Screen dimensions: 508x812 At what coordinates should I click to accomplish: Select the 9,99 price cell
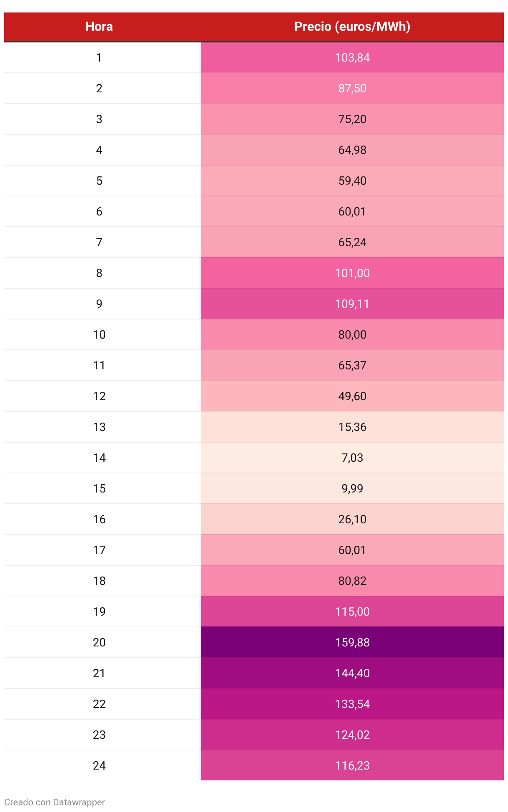(352, 488)
